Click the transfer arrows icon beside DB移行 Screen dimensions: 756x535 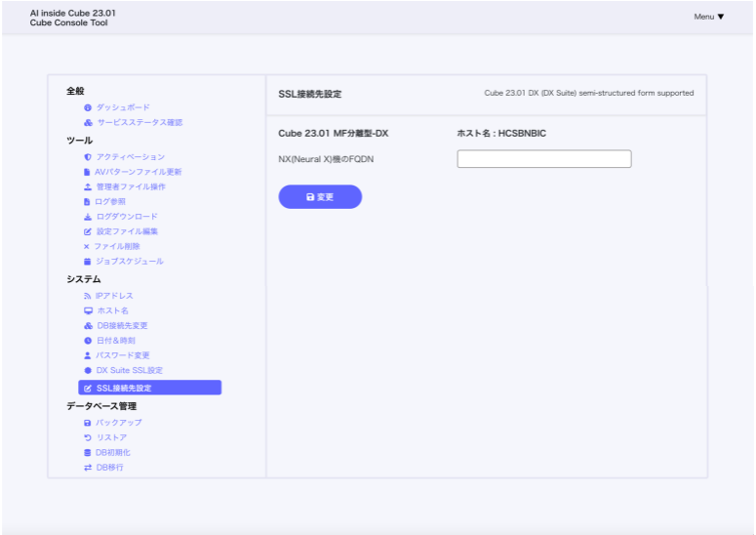[x=88, y=468]
